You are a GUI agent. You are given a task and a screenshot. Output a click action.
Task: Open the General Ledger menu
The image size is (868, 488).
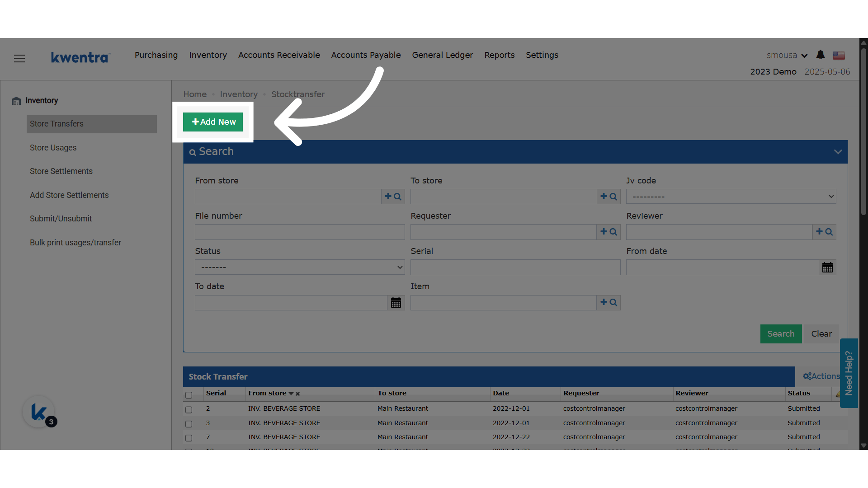(x=442, y=55)
